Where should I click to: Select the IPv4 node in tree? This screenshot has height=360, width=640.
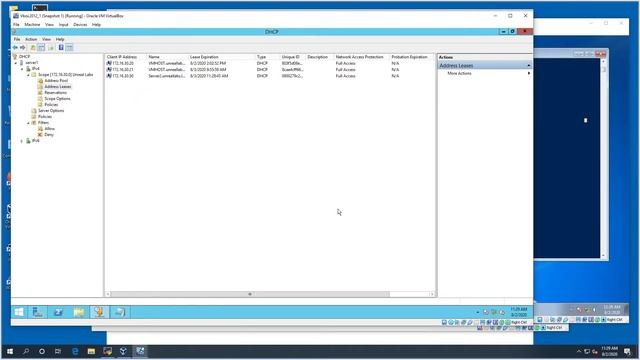[36, 69]
